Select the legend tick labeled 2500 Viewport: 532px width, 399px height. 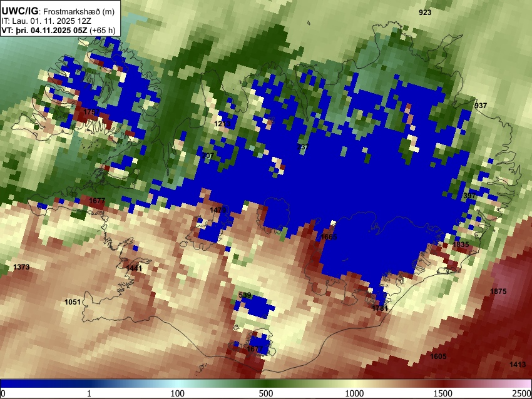(522, 393)
